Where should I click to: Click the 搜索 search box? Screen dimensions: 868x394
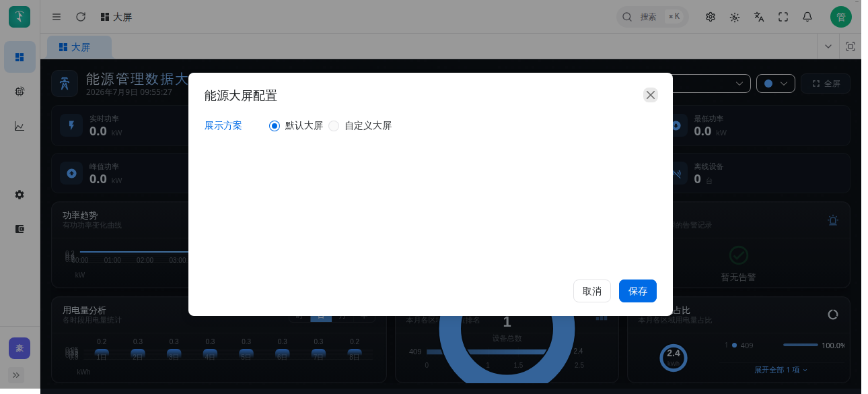pos(652,17)
